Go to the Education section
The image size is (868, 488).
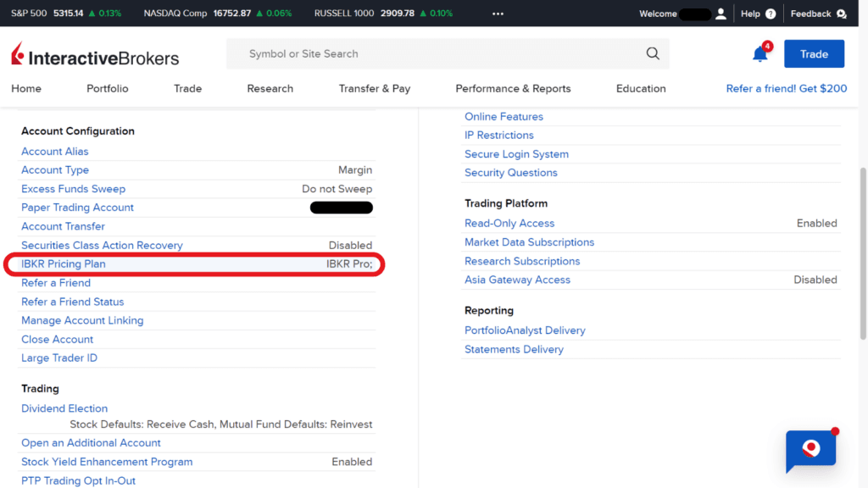(x=640, y=88)
